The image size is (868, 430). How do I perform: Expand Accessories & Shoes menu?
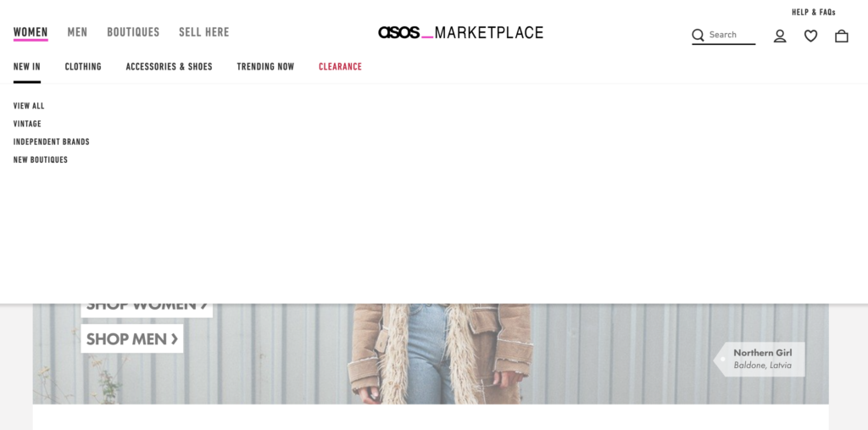click(x=169, y=66)
